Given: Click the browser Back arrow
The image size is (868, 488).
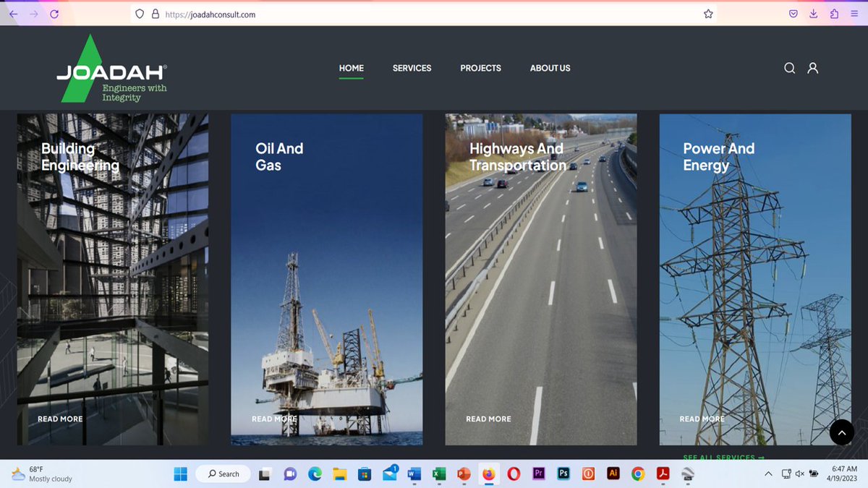Looking at the screenshot, I should [x=13, y=14].
